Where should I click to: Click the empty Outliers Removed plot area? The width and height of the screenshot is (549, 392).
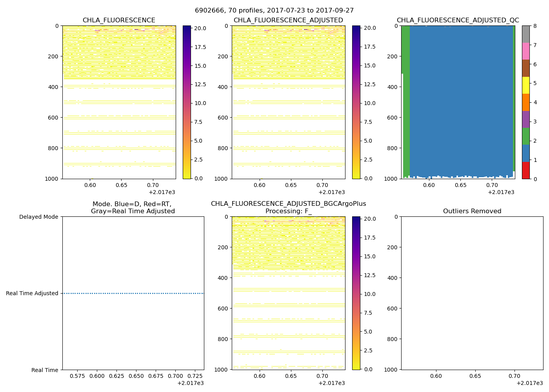tap(472, 293)
